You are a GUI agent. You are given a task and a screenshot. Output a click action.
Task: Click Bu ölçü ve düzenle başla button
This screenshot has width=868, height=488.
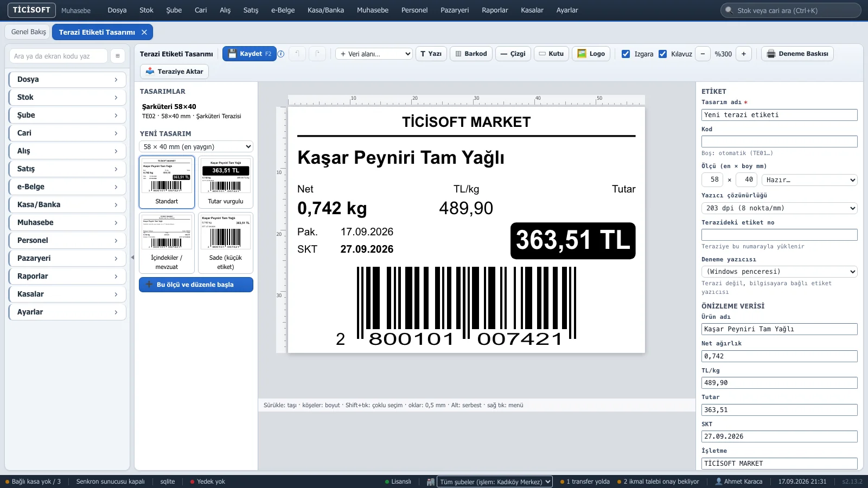pyautogui.click(x=196, y=285)
